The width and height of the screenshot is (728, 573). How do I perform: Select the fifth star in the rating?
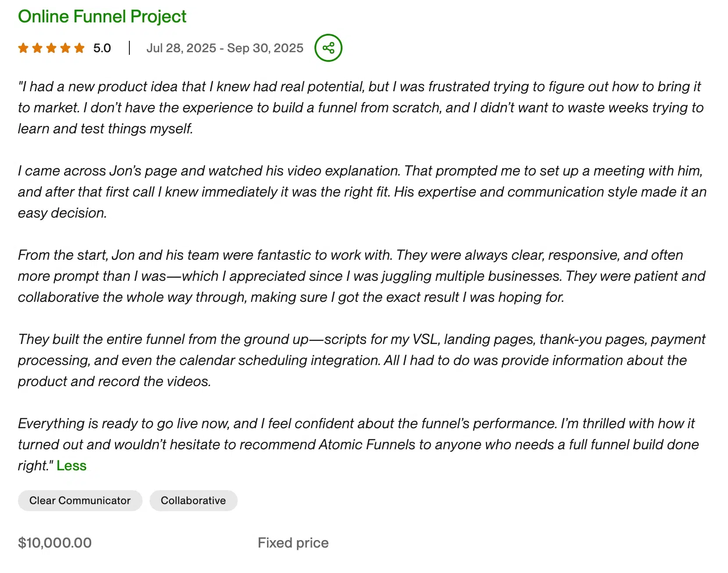pyautogui.click(x=79, y=48)
